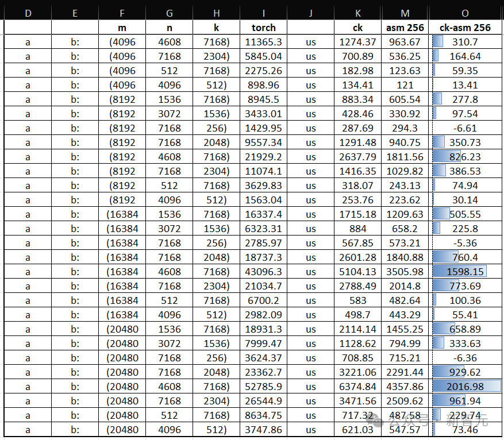Image resolution: width=504 pixels, height=440 pixels.
Task: Select column header D
Action: [28, 13]
